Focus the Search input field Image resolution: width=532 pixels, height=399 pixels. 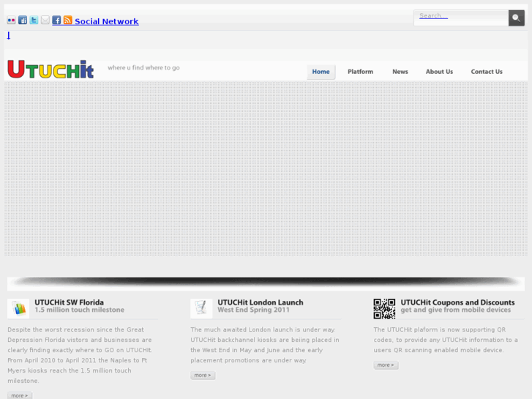pyautogui.click(x=461, y=18)
